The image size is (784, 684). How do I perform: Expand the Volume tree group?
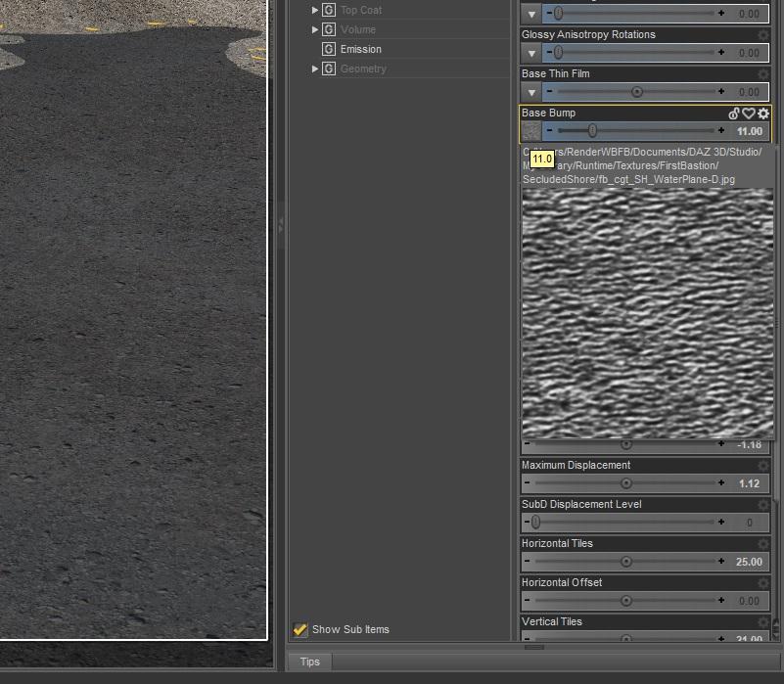[x=314, y=29]
